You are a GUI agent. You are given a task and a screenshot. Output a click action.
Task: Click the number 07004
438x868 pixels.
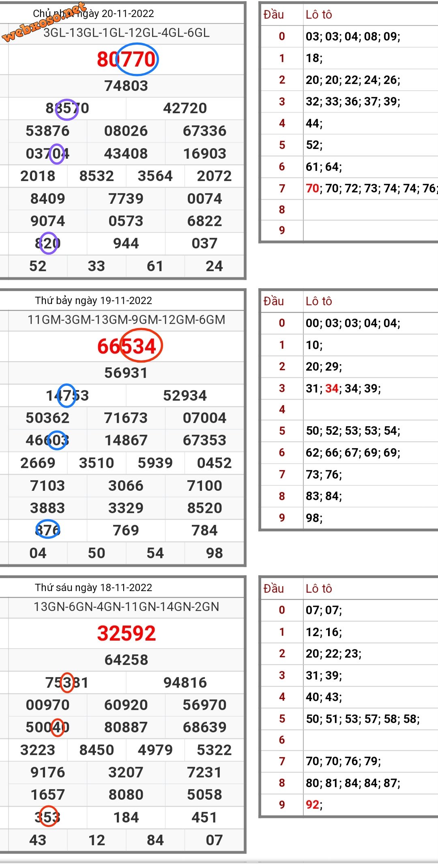[x=205, y=418]
